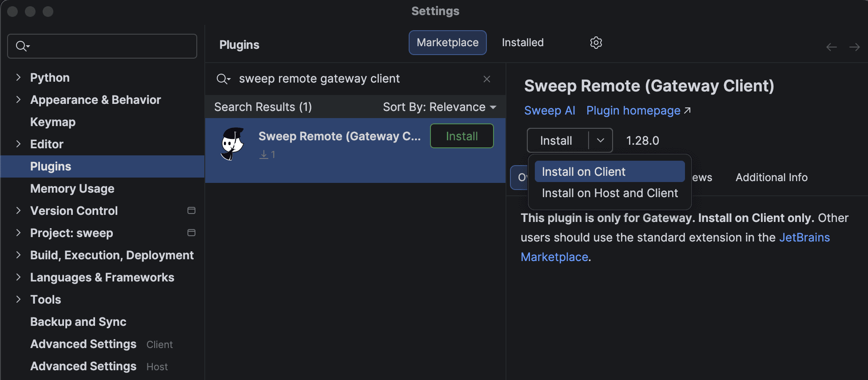This screenshot has width=868, height=380.
Task: Click green Install button in search results
Action: (462, 136)
